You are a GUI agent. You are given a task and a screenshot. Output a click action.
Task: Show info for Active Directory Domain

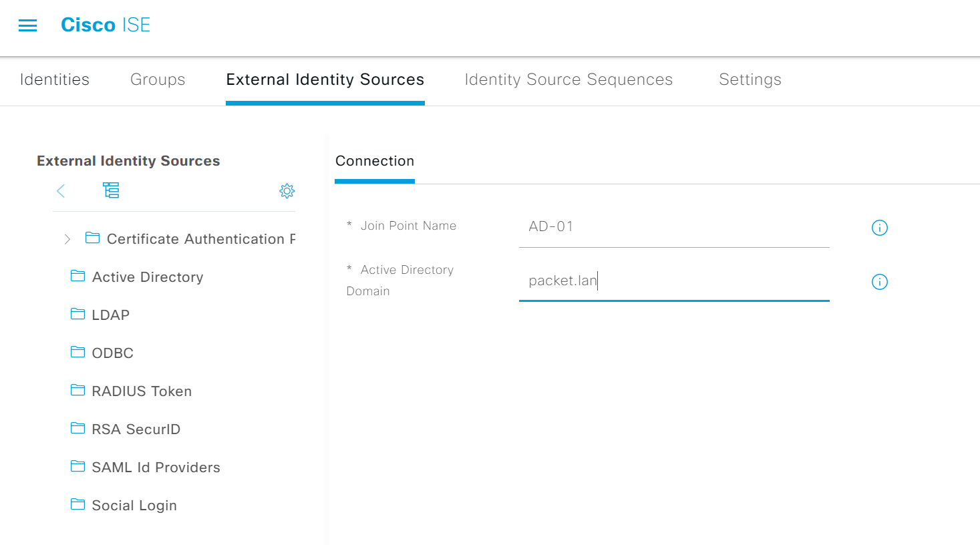[x=880, y=282]
